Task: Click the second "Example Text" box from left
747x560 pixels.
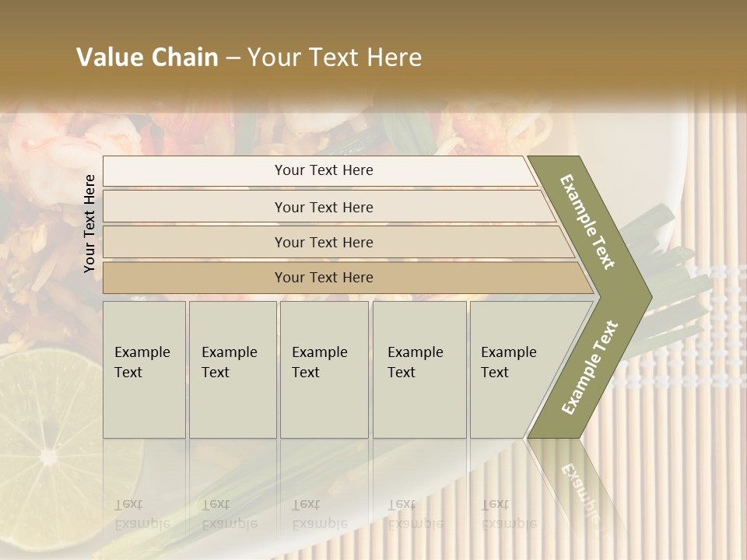Action: click(232, 369)
